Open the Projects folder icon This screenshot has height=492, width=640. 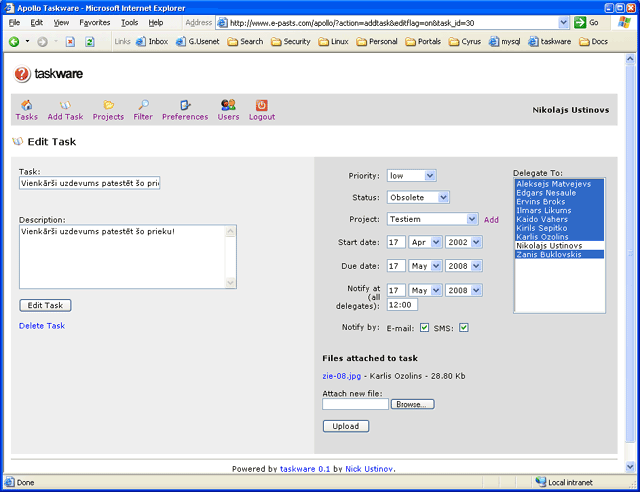108,105
